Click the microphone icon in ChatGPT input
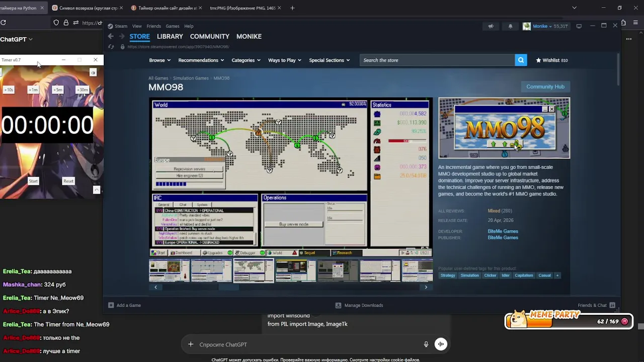644x362 pixels. click(426, 344)
